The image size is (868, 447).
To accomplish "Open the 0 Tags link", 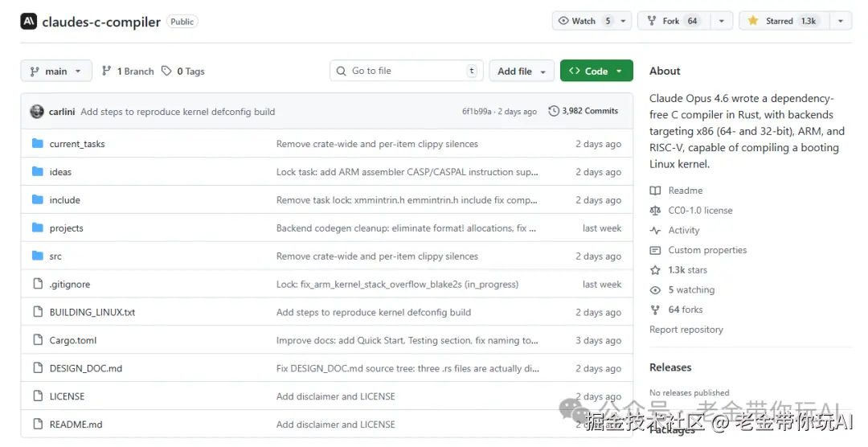I will tap(183, 71).
